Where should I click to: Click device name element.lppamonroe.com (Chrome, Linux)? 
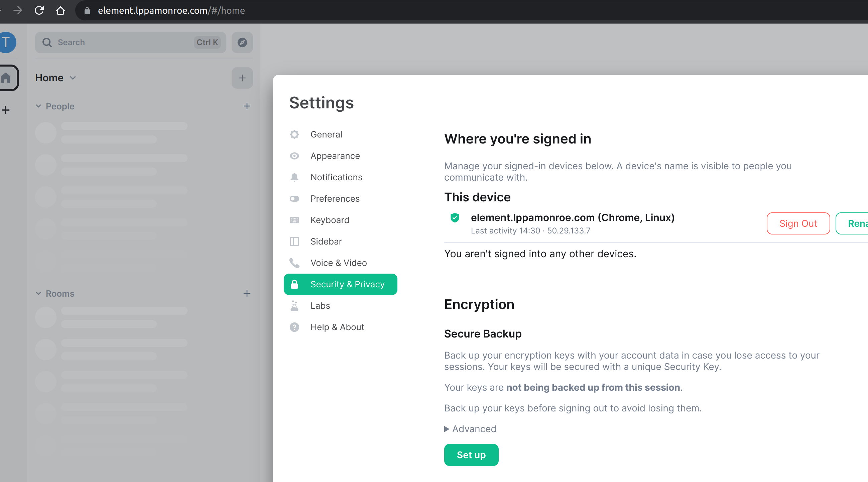pyautogui.click(x=573, y=218)
